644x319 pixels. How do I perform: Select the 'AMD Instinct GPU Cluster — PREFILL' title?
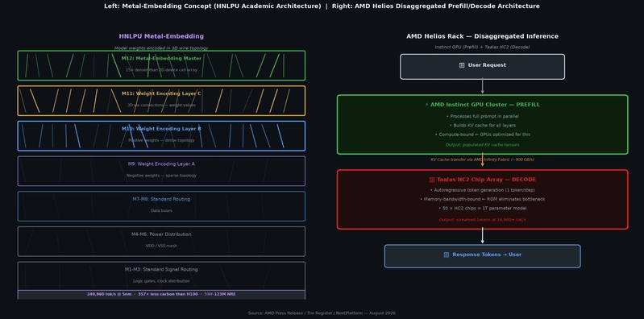(485, 105)
